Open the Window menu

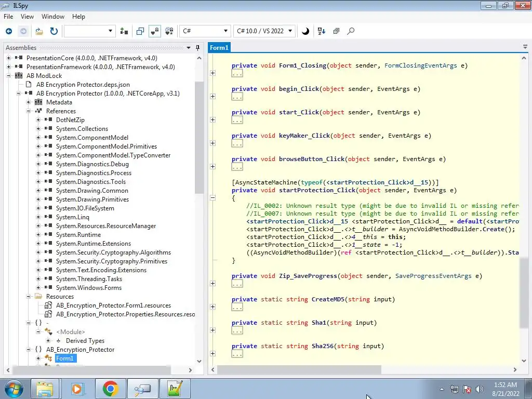(x=52, y=17)
